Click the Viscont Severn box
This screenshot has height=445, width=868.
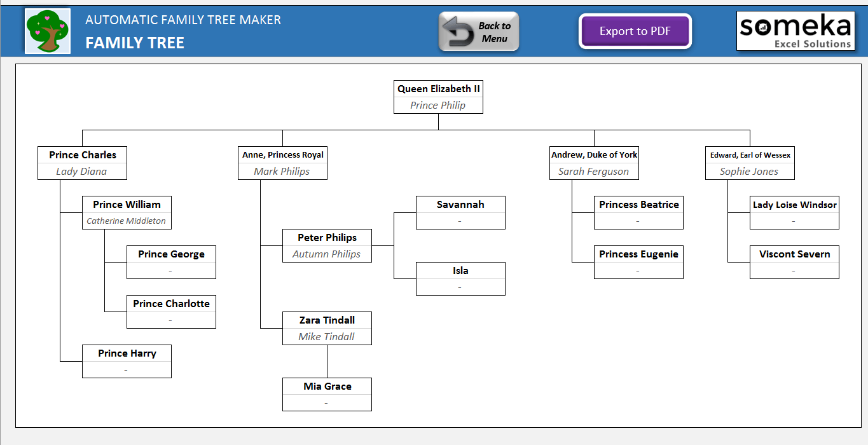click(x=794, y=262)
